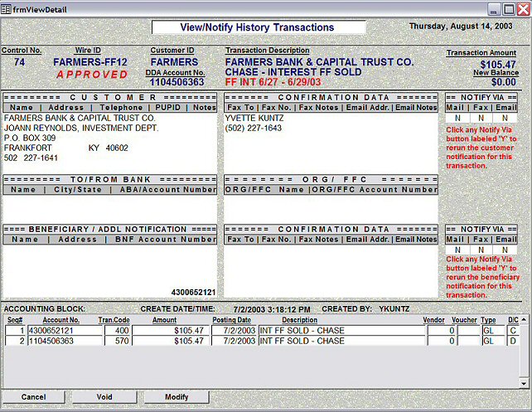Click customer address P.O. BOX 309
The width and height of the screenshot is (532, 412).
click(30, 138)
